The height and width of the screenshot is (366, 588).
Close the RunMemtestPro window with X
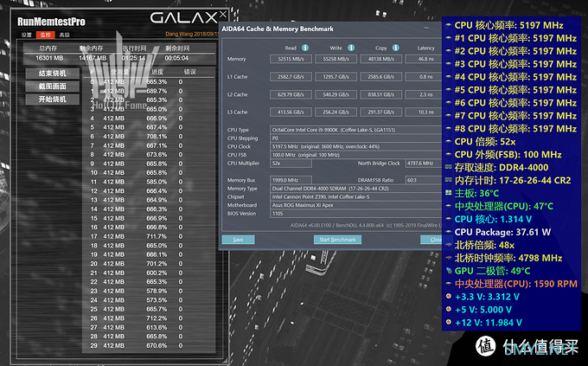tap(223, 14)
